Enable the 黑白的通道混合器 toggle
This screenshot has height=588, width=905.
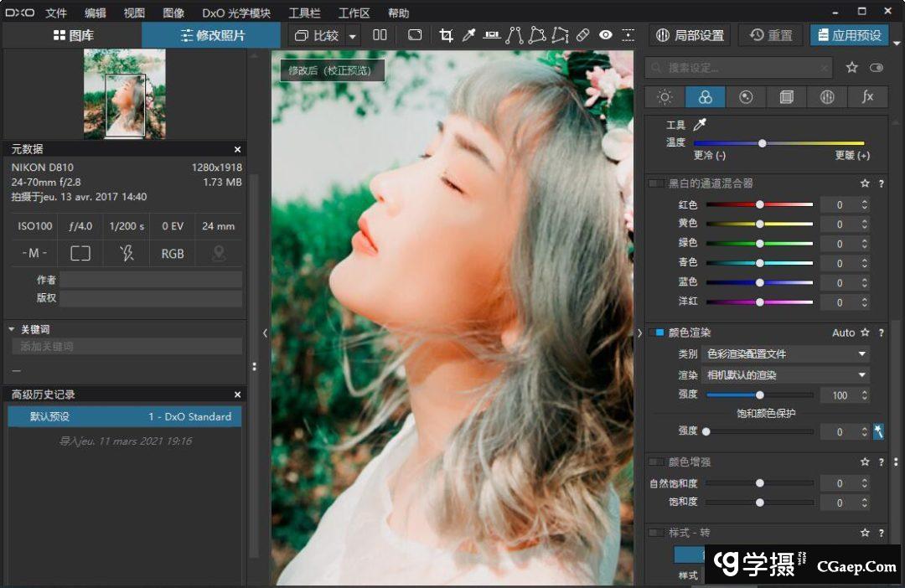656,183
